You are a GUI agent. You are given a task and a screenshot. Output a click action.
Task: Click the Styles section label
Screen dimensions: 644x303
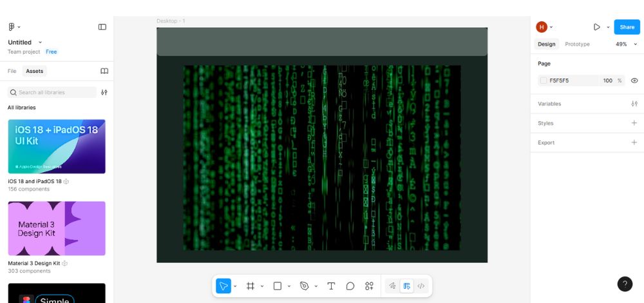pyautogui.click(x=545, y=123)
